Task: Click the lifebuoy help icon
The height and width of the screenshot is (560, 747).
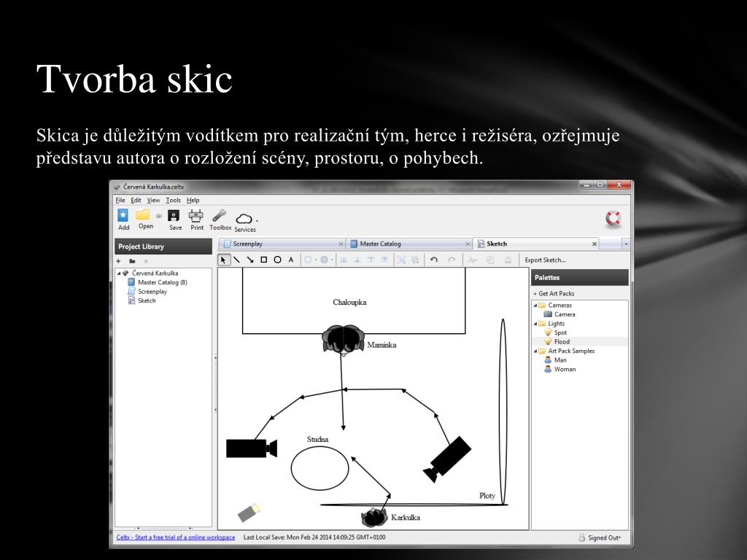Action: tap(613, 219)
